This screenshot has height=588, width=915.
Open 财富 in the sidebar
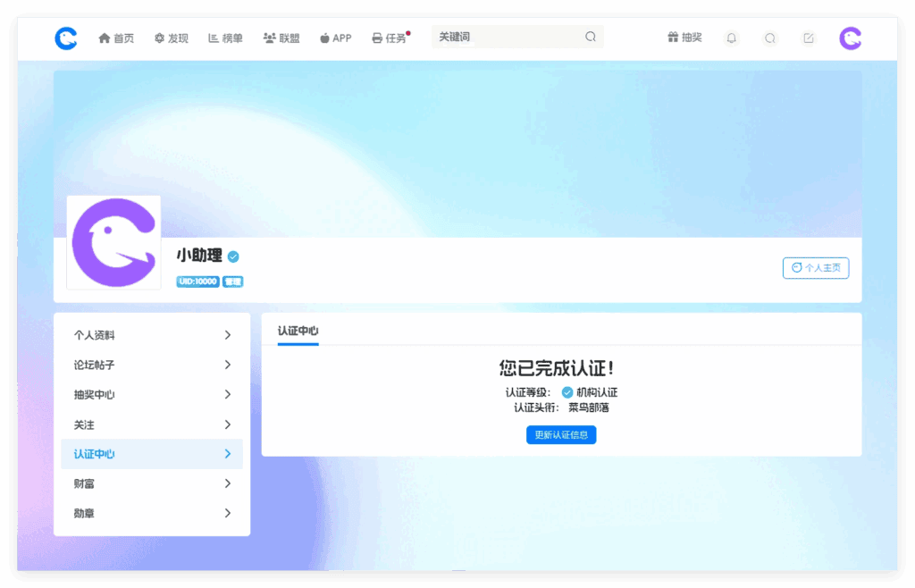click(152, 483)
